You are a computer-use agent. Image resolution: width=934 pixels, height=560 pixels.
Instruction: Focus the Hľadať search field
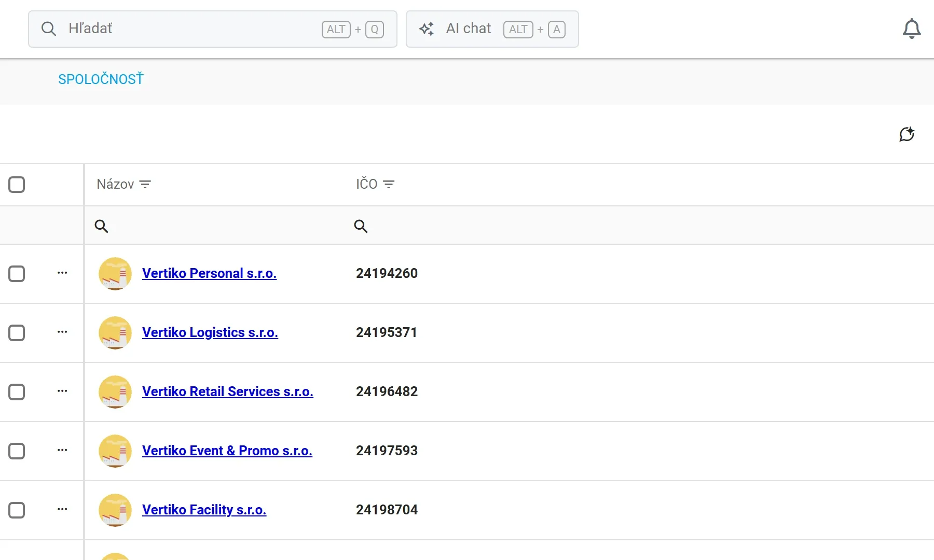[x=213, y=29]
